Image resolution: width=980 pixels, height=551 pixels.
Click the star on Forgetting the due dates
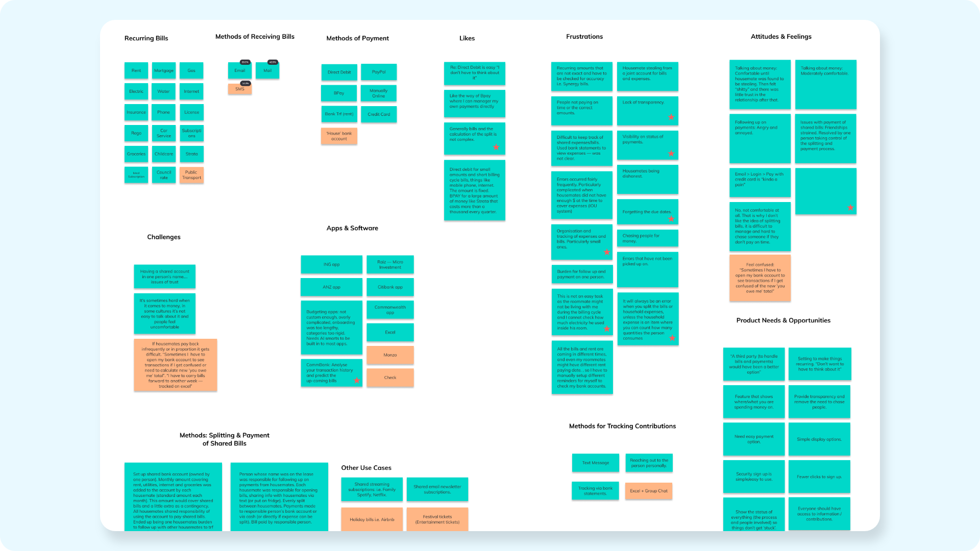pyautogui.click(x=671, y=219)
